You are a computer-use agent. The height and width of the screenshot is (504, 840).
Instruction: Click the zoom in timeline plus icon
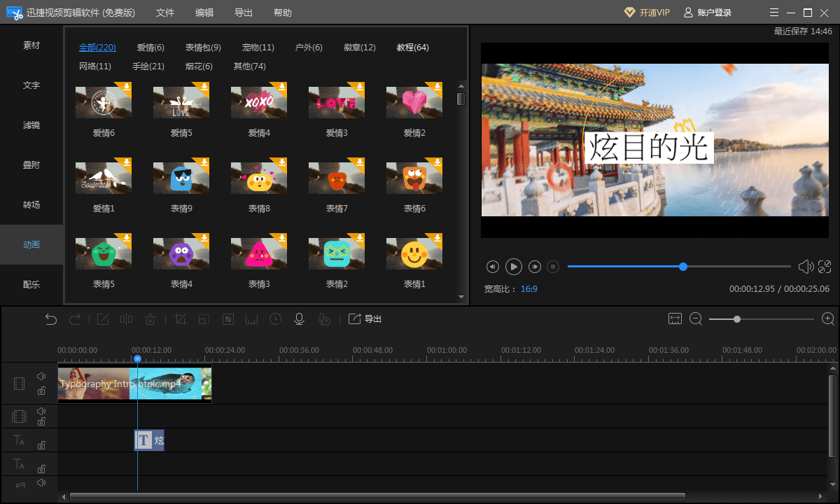point(828,318)
